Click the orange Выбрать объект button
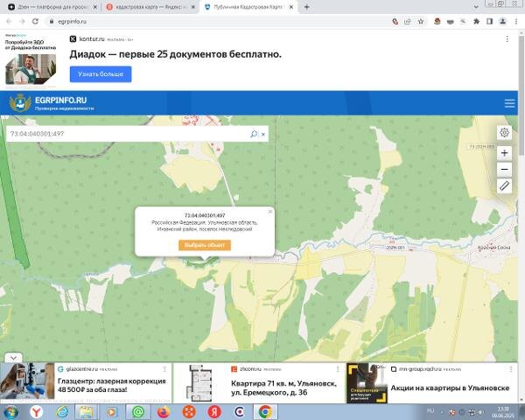The image size is (525, 420). click(205, 245)
